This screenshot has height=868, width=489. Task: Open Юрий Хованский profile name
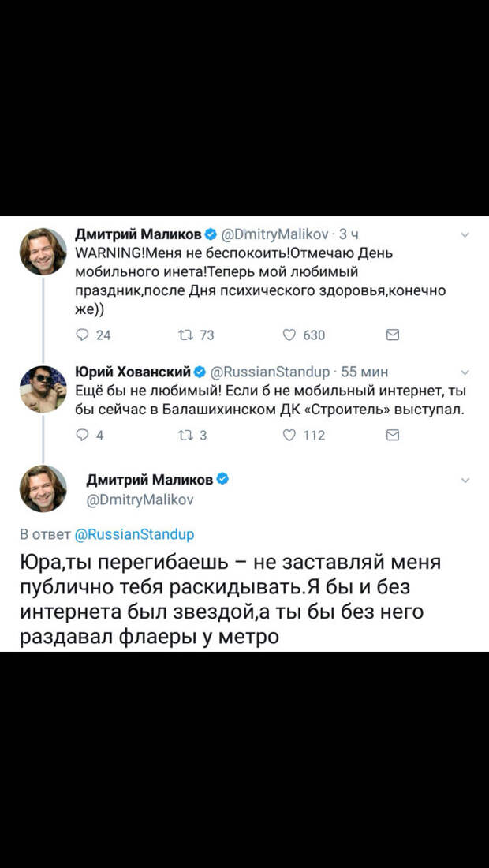pos(133,371)
